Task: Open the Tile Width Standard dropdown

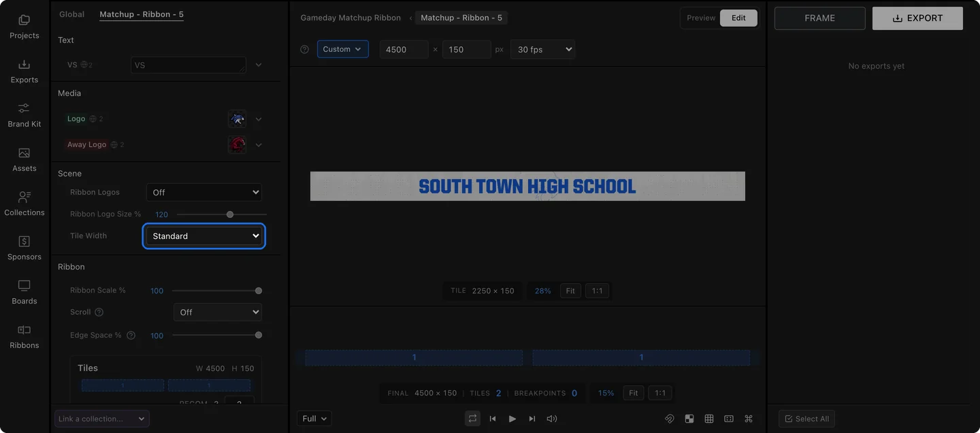Action: click(x=204, y=236)
